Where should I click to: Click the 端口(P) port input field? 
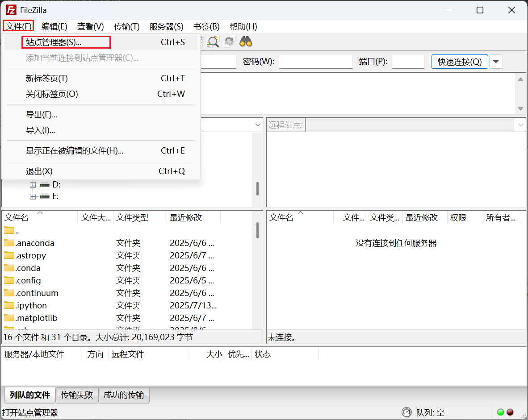coord(408,62)
